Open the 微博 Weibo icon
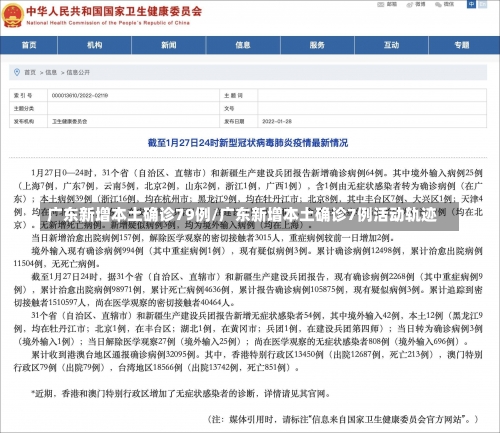This screenshot has width=500, height=433. click(x=410, y=4)
